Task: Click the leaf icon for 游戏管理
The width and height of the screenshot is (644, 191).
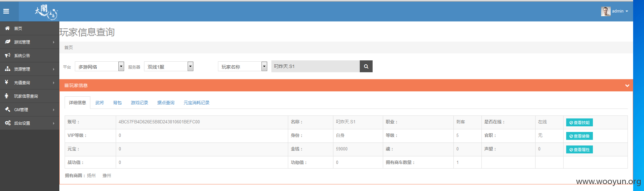Action: pos(7,42)
